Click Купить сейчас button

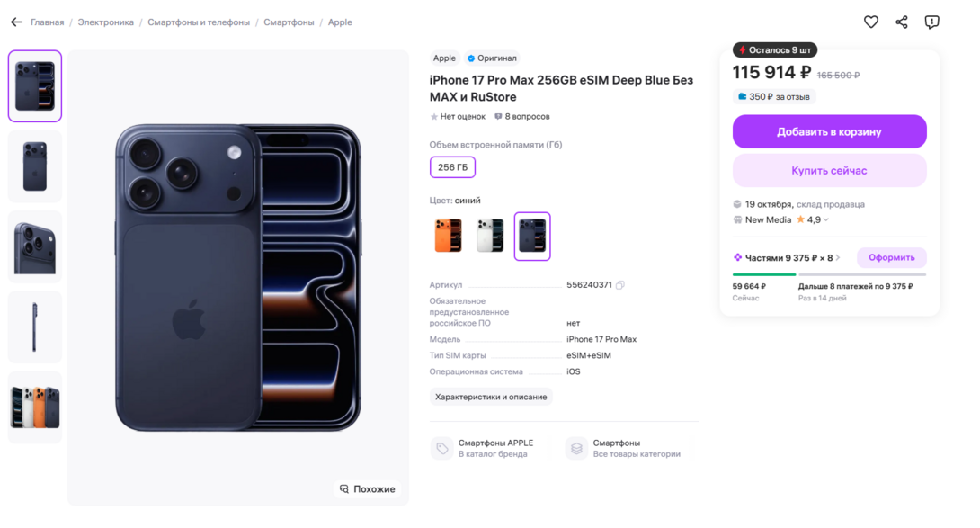click(829, 170)
